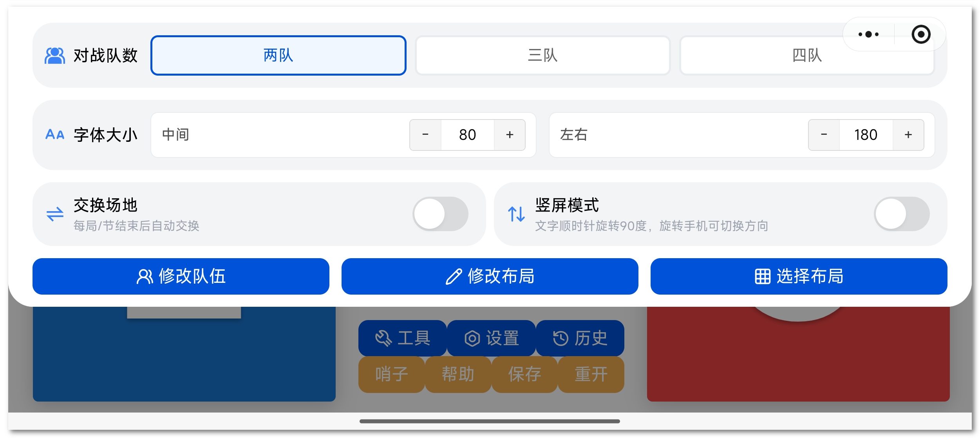Increase middle font size with plus stepper

[510, 135]
